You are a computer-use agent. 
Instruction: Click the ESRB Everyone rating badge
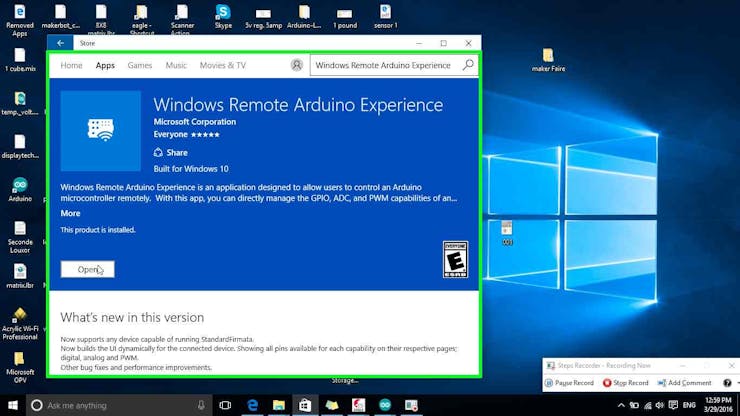click(x=455, y=259)
